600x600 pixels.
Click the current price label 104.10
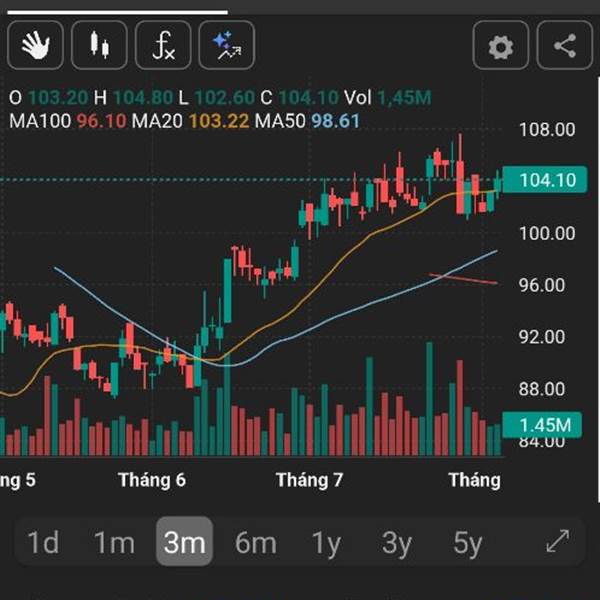545,180
